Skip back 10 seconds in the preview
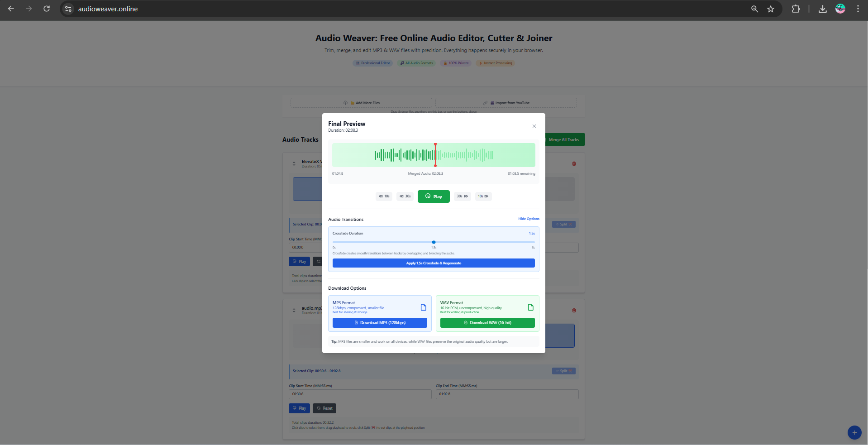Viewport: 868px width, 445px height. [x=383, y=196]
